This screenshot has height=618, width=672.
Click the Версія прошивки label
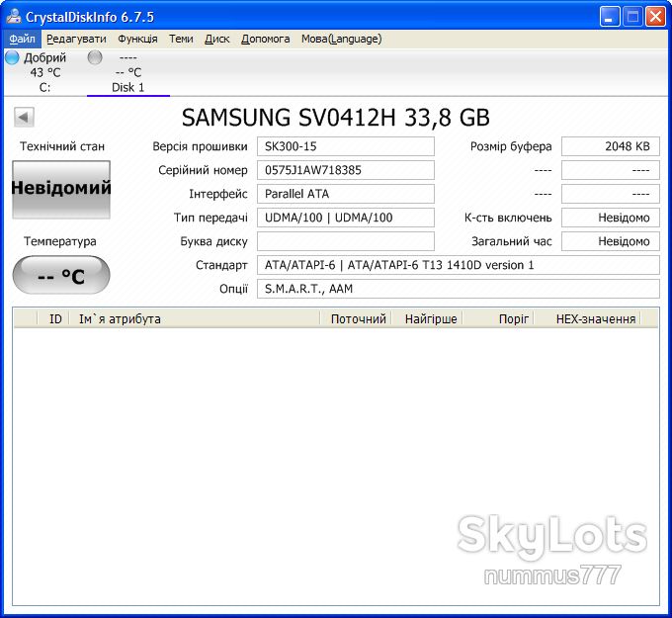point(201,146)
